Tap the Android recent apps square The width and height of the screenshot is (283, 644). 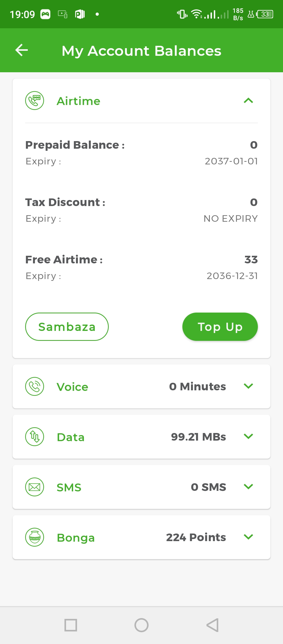[x=71, y=625]
